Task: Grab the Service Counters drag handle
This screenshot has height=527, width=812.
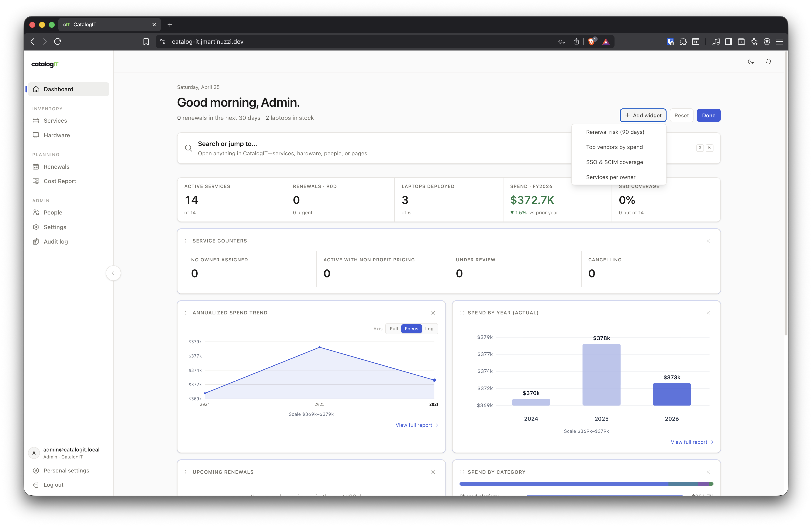Action: [187, 241]
